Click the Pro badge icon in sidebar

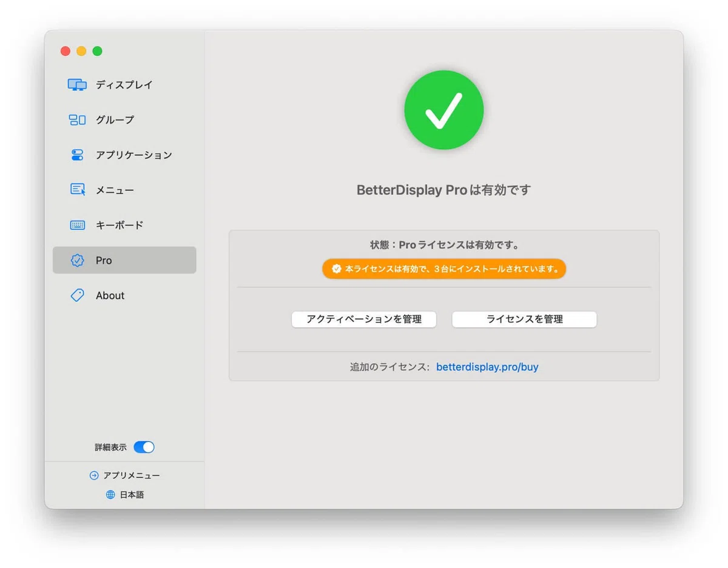point(77,260)
